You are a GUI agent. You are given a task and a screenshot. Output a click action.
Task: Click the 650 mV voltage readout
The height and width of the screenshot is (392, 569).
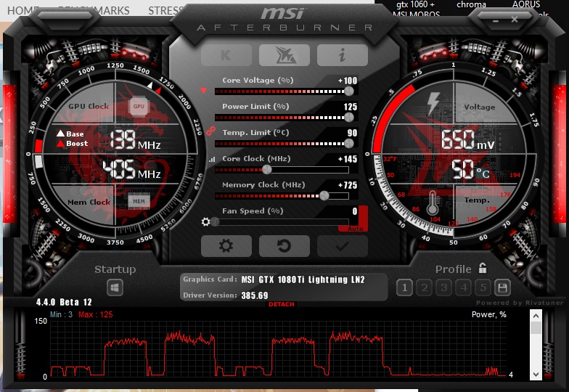pyautogui.click(x=467, y=140)
